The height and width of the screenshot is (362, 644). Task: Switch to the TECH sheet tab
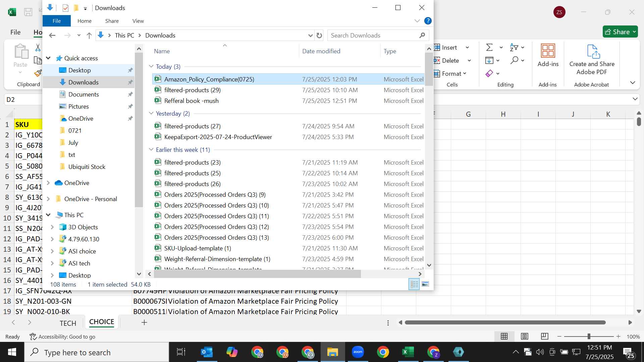click(68, 323)
